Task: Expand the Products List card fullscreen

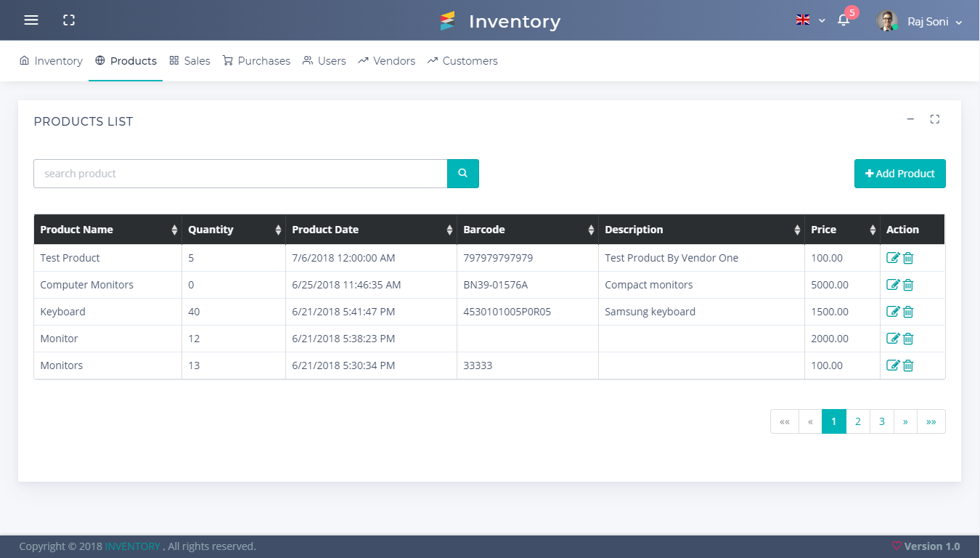Action: (x=935, y=119)
